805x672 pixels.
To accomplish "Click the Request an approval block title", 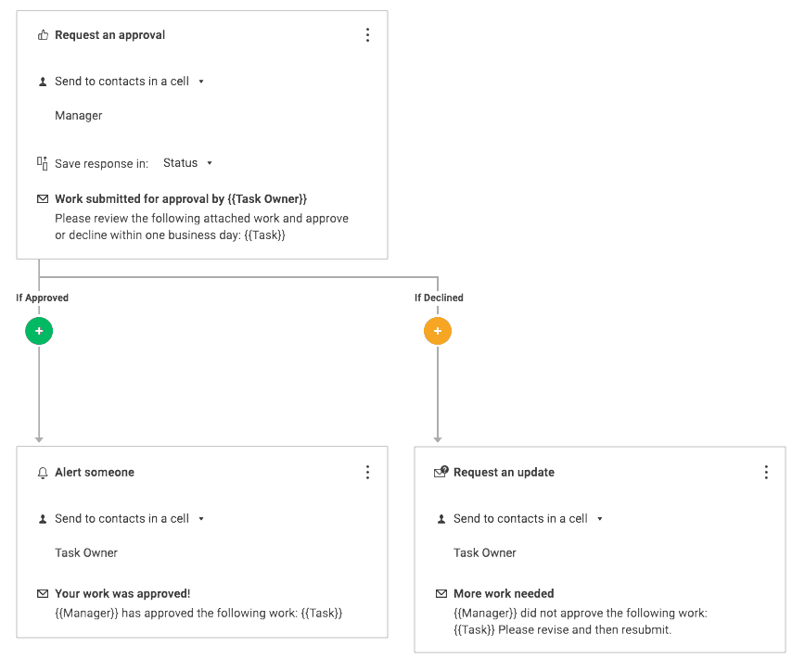I will point(109,35).
